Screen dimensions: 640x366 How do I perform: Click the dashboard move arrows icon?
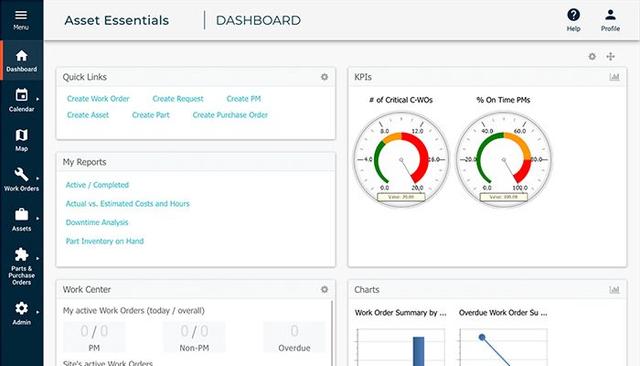coord(611,57)
